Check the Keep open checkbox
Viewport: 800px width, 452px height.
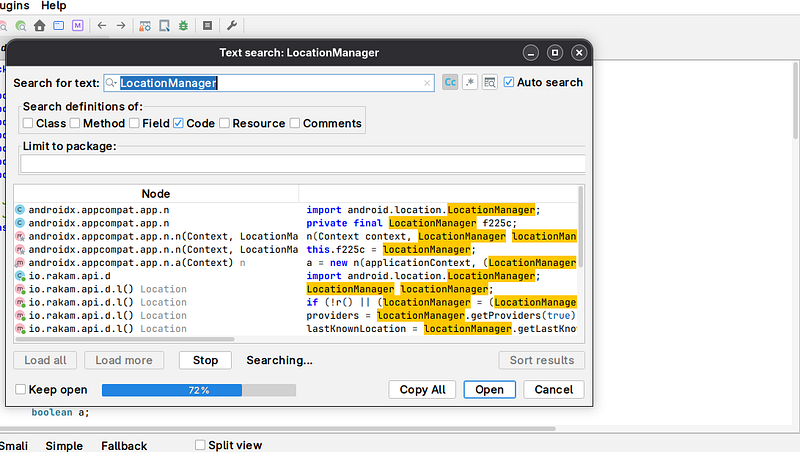(x=20, y=389)
